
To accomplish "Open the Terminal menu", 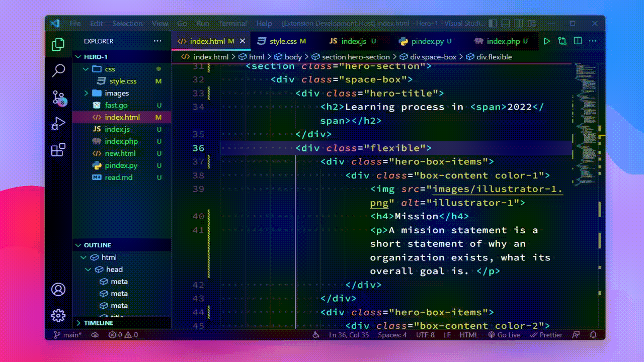I will point(233,24).
